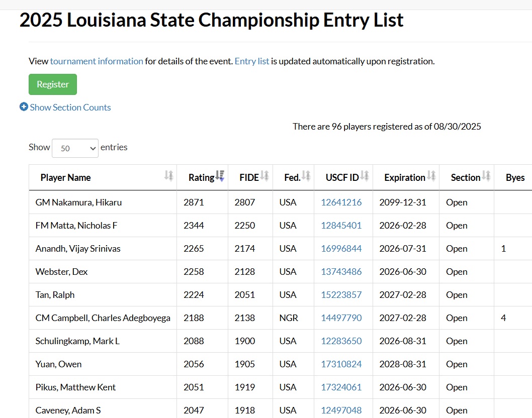Open Dex Webster's USCF ID 13743486
This screenshot has height=418, width=532.
[341, 272]
